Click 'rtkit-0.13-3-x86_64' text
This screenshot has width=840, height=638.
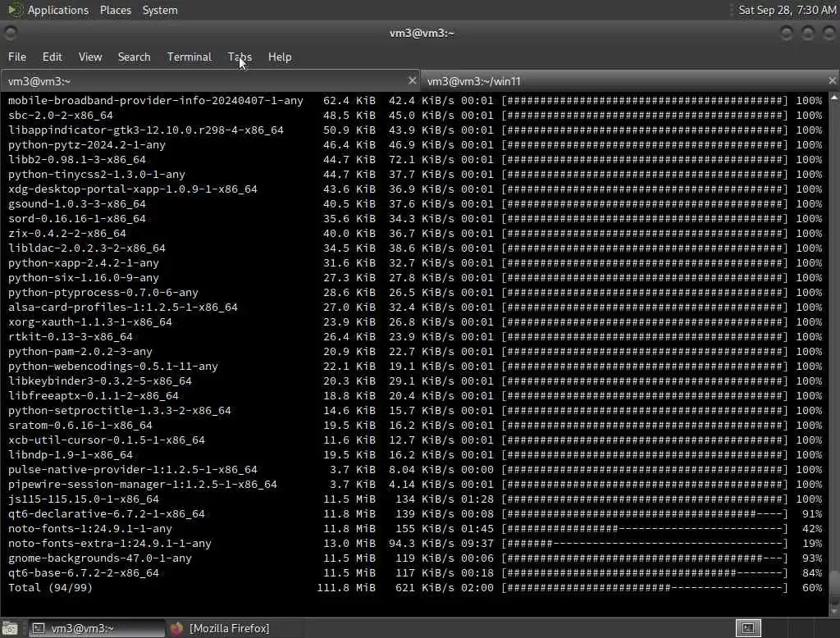71,337
